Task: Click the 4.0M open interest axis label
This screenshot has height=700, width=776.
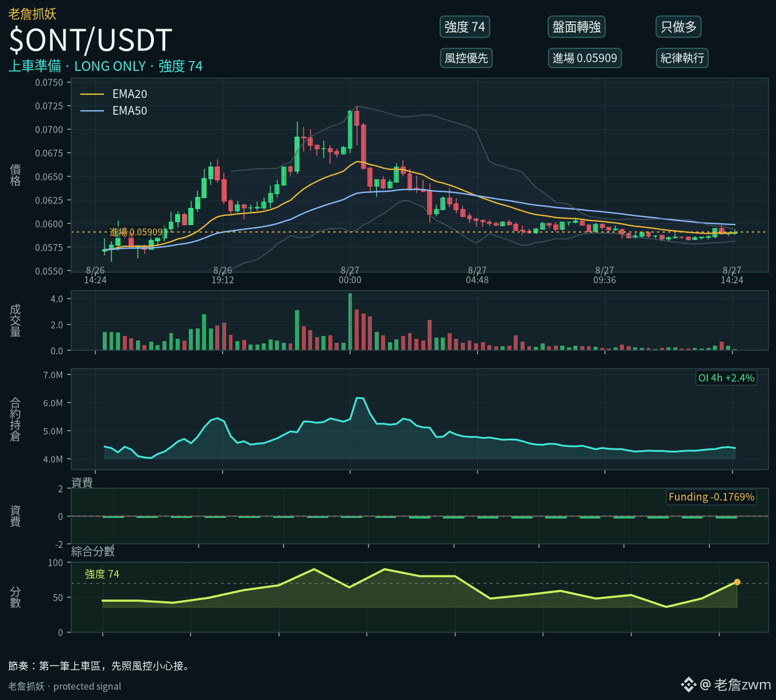Action: pos(53,459)
